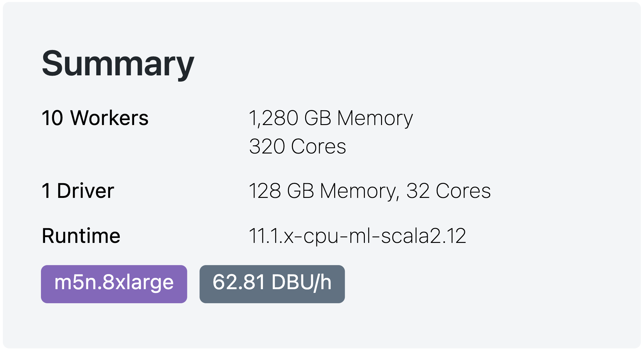Click the word Workers

(109, 118)
